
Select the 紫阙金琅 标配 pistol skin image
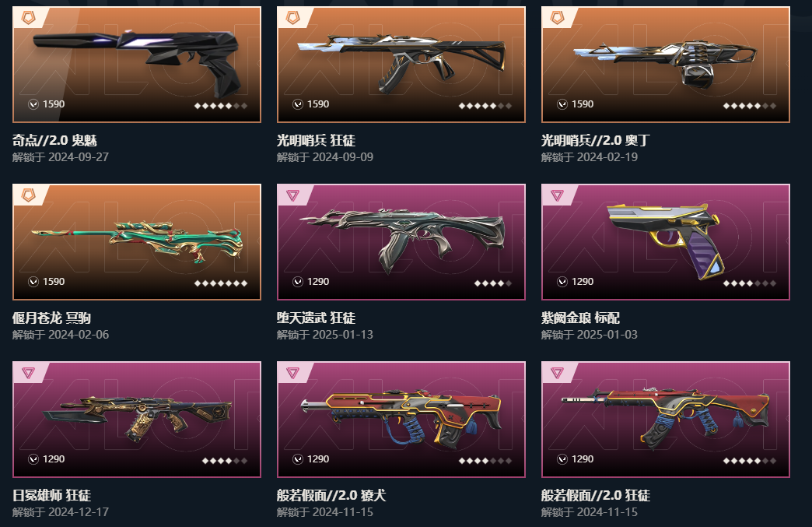(666, 242)
